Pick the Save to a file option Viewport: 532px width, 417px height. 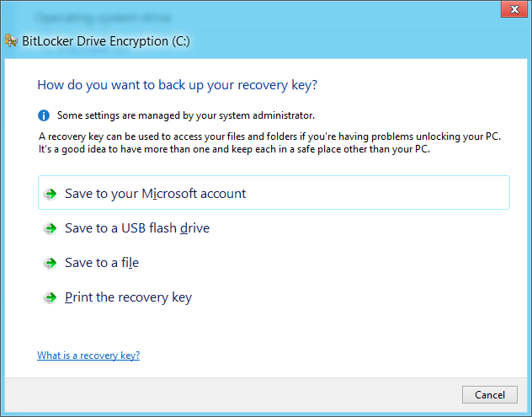coord(102,263)
